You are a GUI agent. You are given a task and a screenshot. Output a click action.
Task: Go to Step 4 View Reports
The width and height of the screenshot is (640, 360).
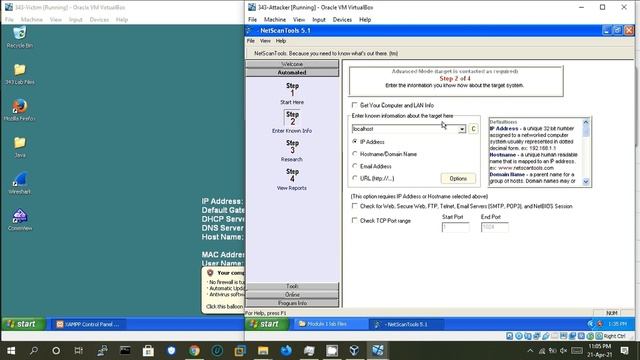click(x=292, y=179)
